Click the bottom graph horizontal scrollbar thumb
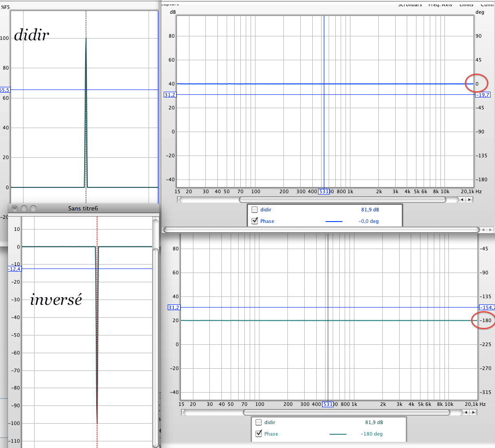 click(x=346, y=413)
